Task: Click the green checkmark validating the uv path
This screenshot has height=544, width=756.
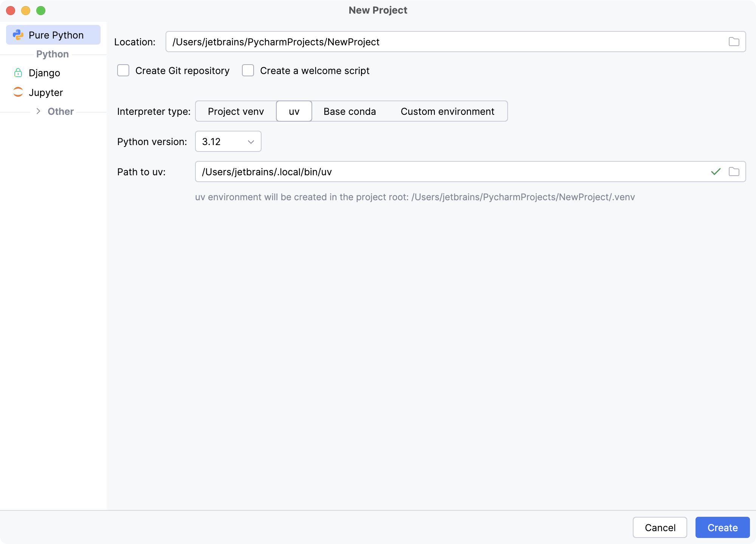Action: pyautogui.click(x=715, y=172)
